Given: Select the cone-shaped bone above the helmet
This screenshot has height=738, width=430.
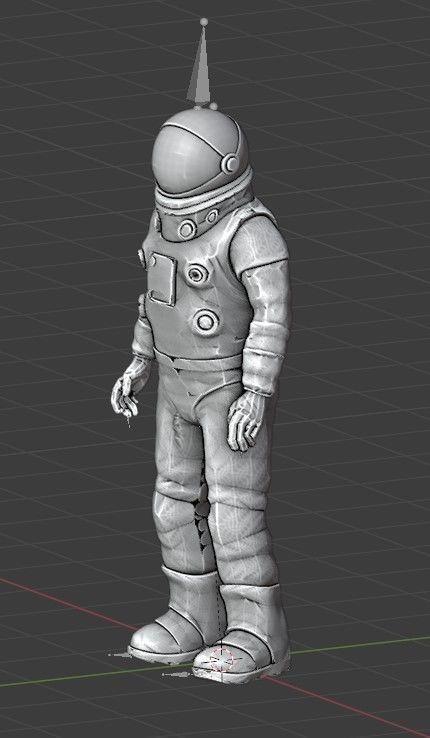Looking at the screenshot, I should pyautogui.click(x=200, y=65).
